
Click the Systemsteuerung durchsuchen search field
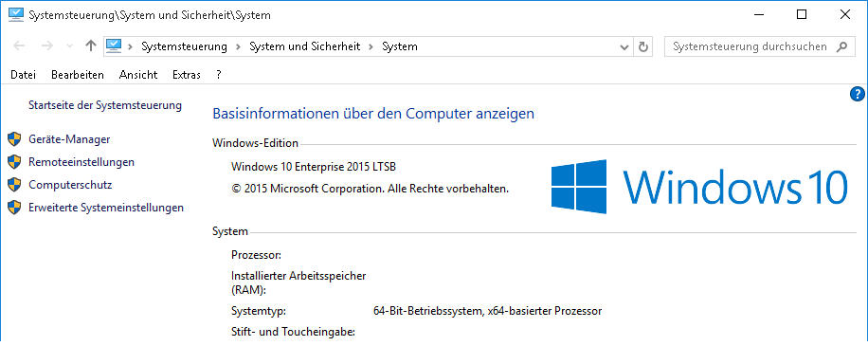[750, 47]
